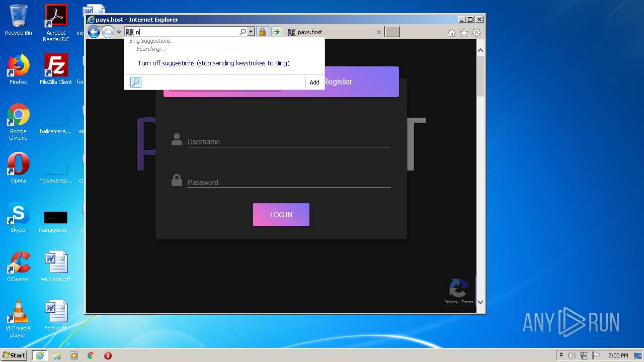Click the vertical scrollbar thumb
Image resolution: width=644 pixels, height=362 pixels.
[x=480, y=76]
